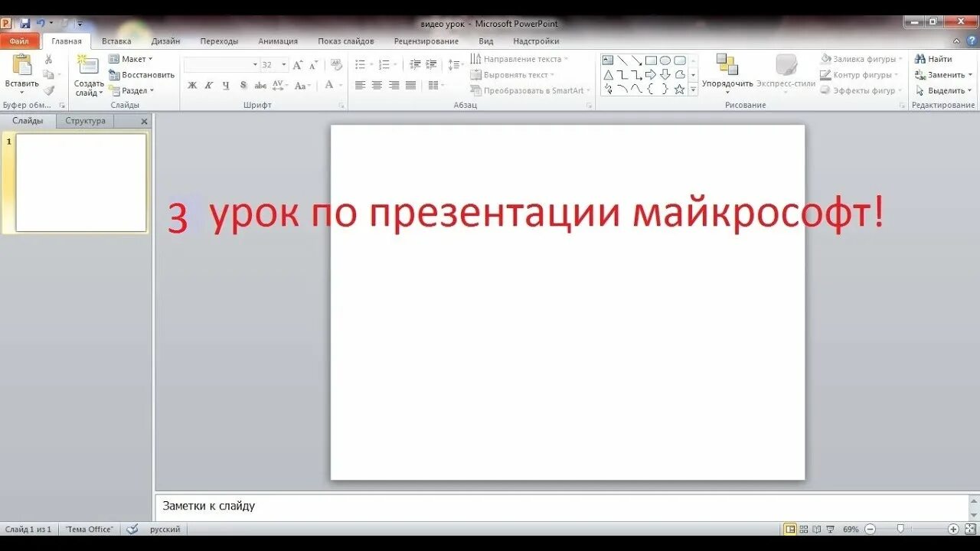The height and width of the screenshot is (551, 980).
Task: Increase font size with the large A icon
Action: [298, 65]
